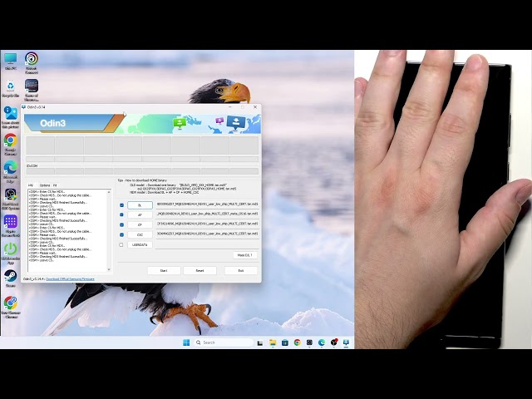Image resolution: width=532 pixels, height=399 pixels.
Task: Click the CSC file button
Action: (140, 234)
